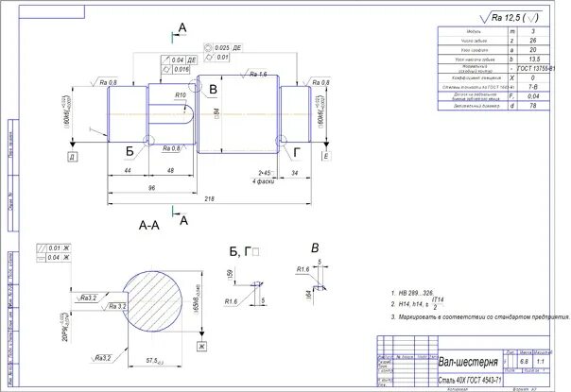Click the scale value 1:1 in title block
Viewport: 571px width, 392px height.
(541, 362)
